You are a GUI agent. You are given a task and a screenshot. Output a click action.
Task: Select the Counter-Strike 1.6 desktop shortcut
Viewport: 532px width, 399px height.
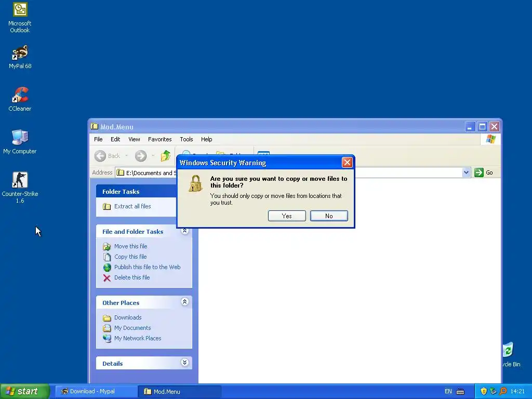tap(20, 187)
